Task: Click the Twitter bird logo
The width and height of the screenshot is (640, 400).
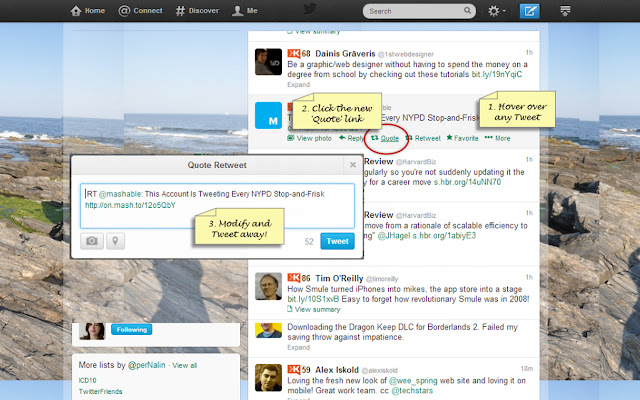Action: (x=310, y=9)
